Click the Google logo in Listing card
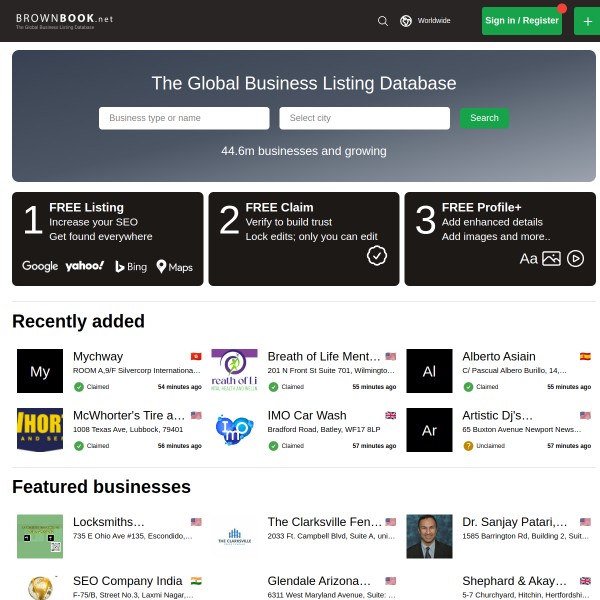600x600 pixels. [x=40, y=266]
